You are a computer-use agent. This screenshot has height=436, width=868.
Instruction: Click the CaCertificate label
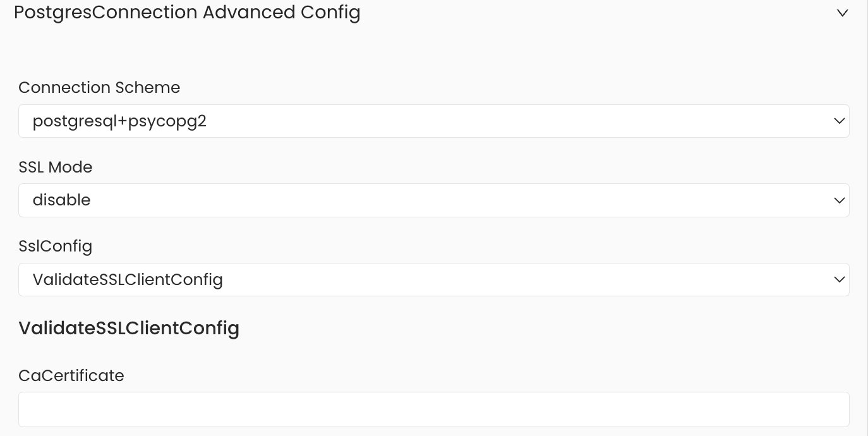(71, 376)
